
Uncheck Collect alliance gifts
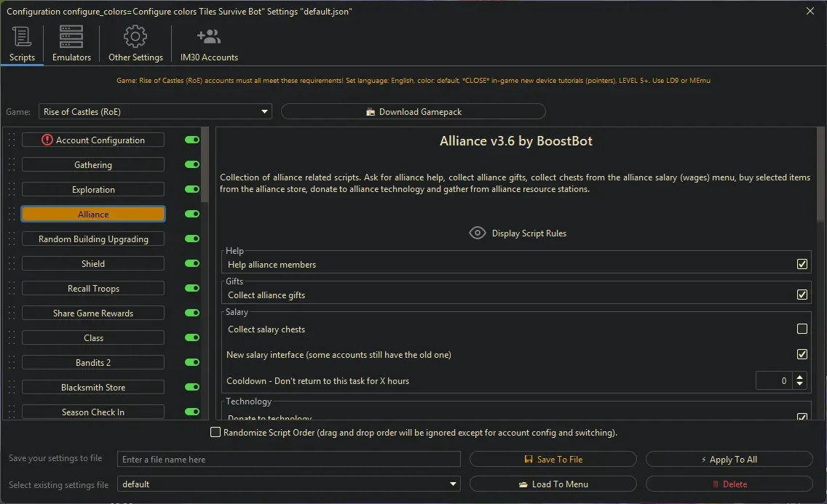tap(802, 295)
